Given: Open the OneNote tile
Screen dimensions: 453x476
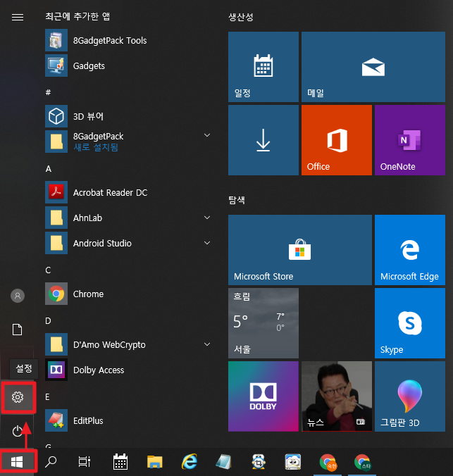Looking at the screenshot, I should [410, 140].
